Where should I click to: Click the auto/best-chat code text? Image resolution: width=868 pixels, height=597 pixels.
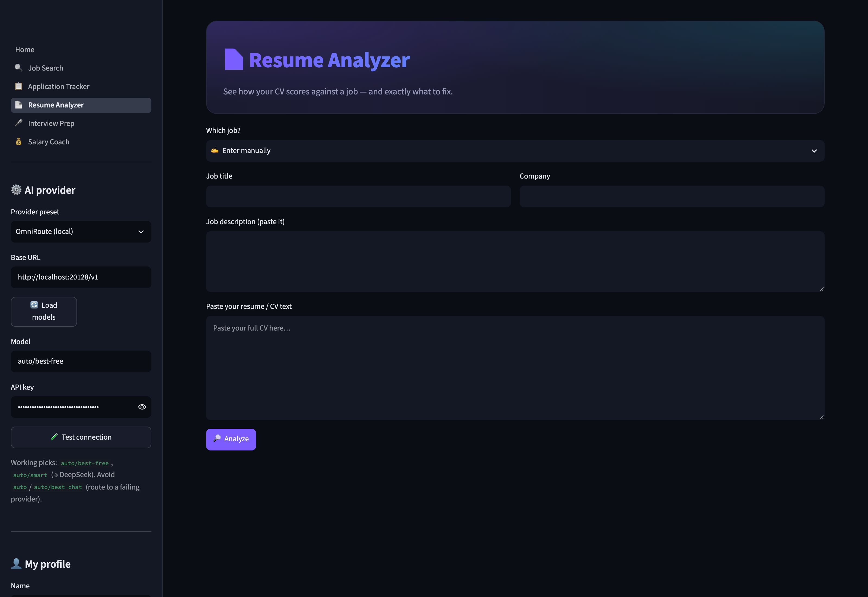pos(58,487)
